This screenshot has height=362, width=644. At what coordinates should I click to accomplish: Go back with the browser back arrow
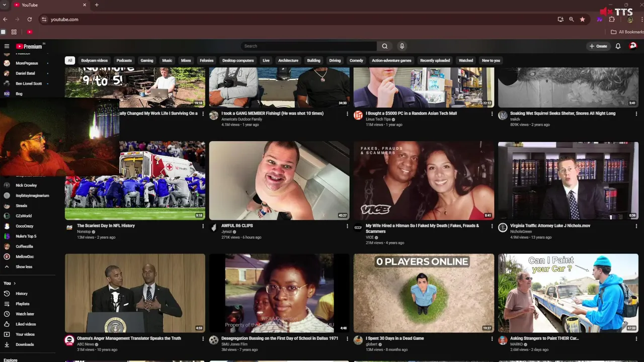[x=5, y=19]
